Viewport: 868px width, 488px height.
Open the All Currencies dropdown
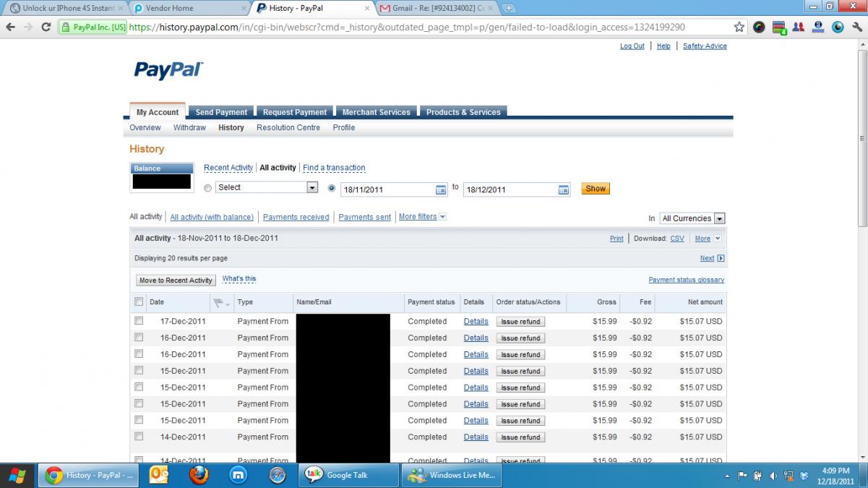(x=692, y=218)
